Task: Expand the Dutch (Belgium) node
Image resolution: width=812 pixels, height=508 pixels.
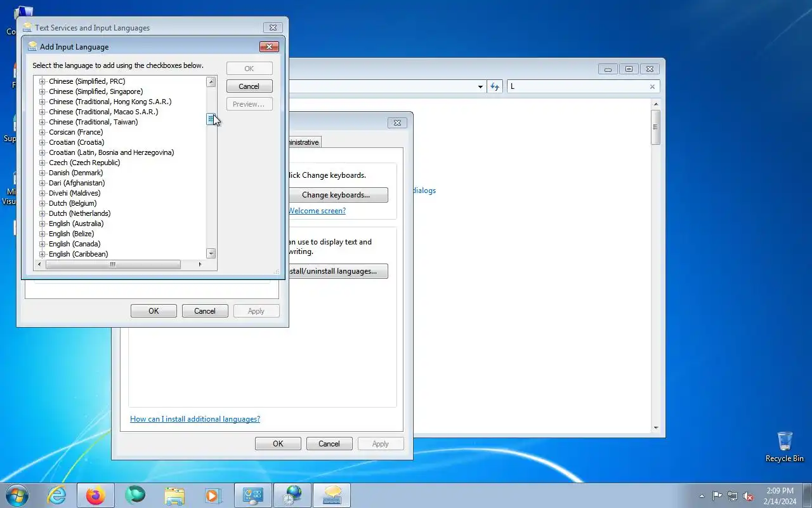Action: 43,203
